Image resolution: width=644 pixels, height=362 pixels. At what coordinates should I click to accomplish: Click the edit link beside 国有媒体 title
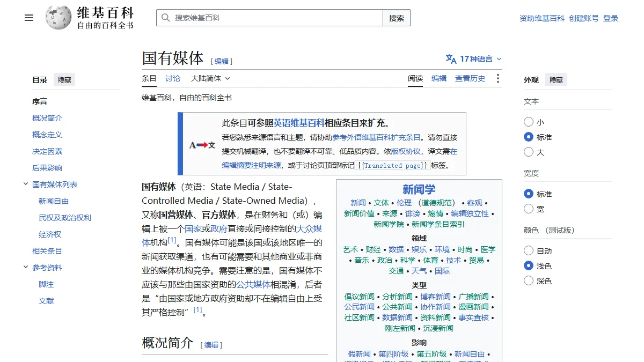(x=222, y=61)
